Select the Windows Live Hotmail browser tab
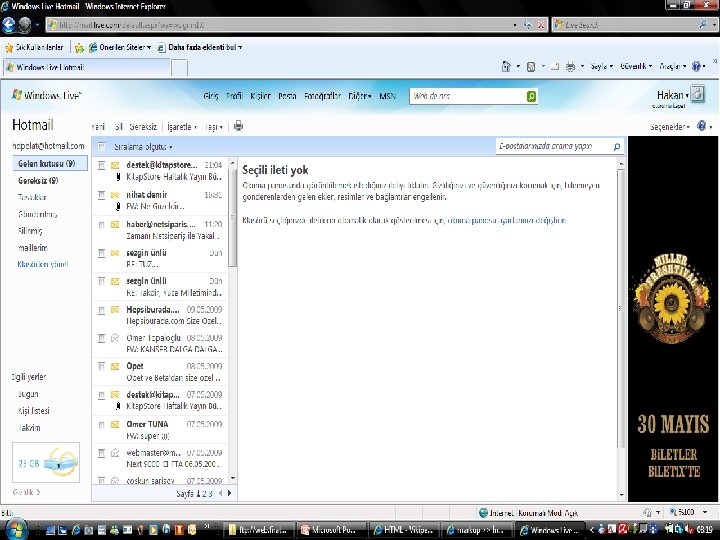Screen dimensions: 720x540 [x=86, y=68]
